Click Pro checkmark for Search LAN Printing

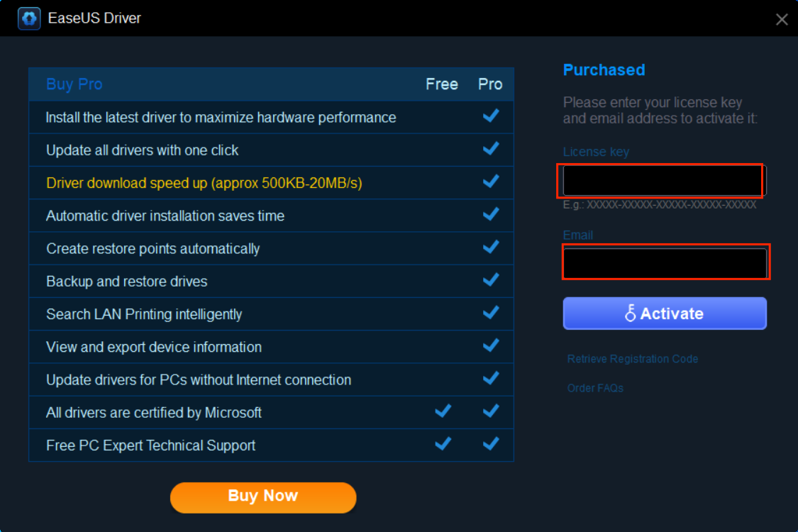(490, 313)
